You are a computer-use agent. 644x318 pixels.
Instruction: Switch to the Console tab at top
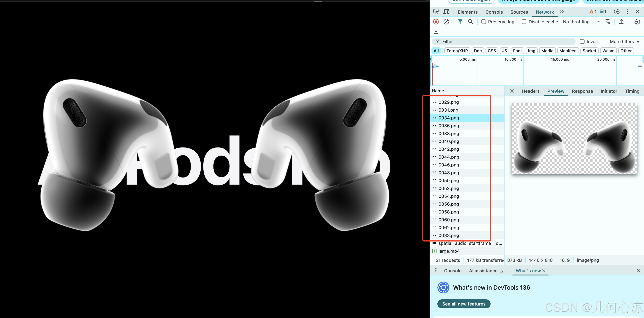click(x=494, y=12)
